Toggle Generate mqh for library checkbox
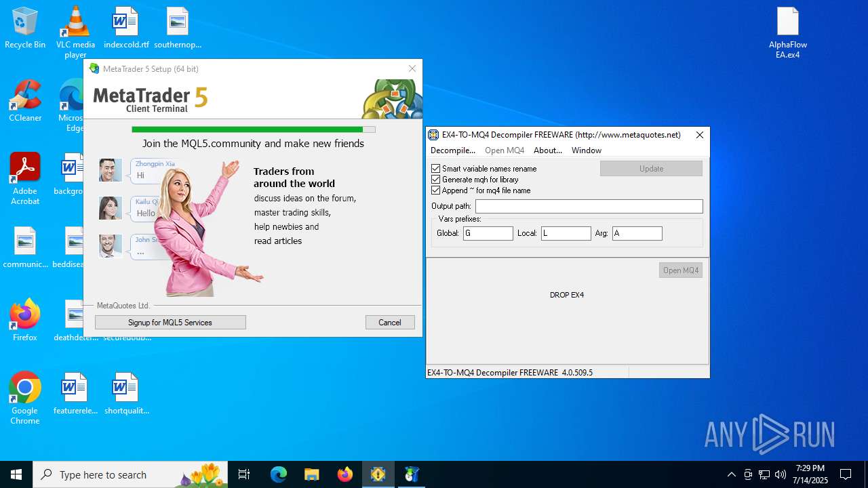This screenshot has height=488, width=868. coord(436,179)
